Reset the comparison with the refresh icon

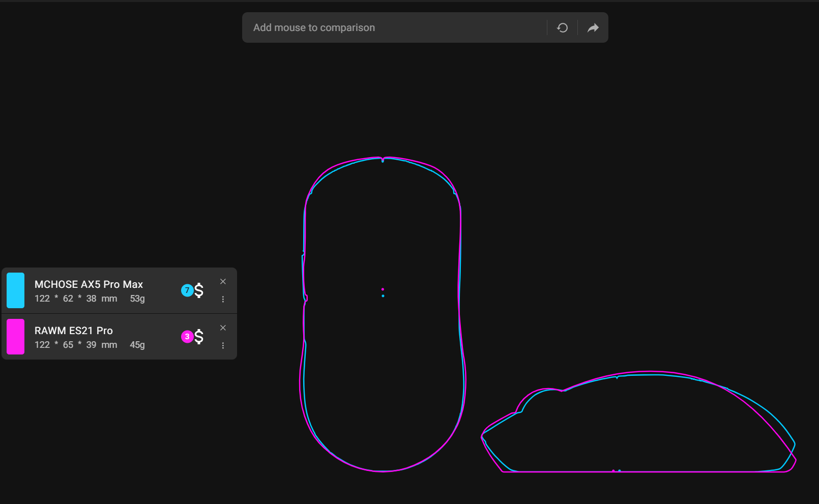(x=562, y=27)
